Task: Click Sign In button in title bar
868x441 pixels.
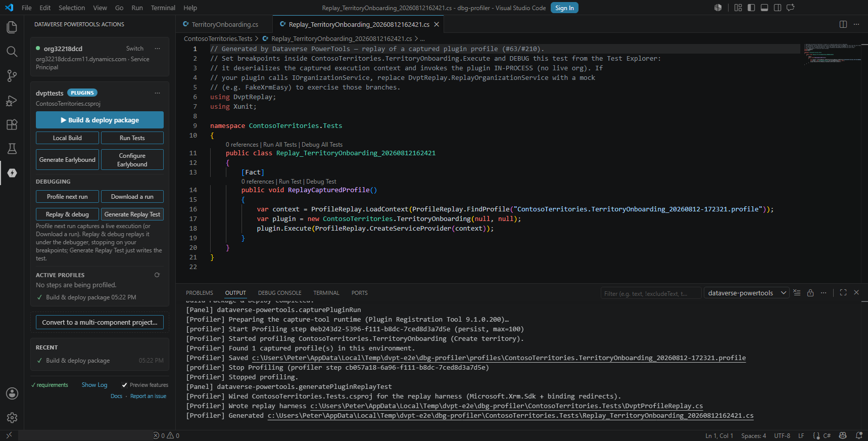Action: 564,8
